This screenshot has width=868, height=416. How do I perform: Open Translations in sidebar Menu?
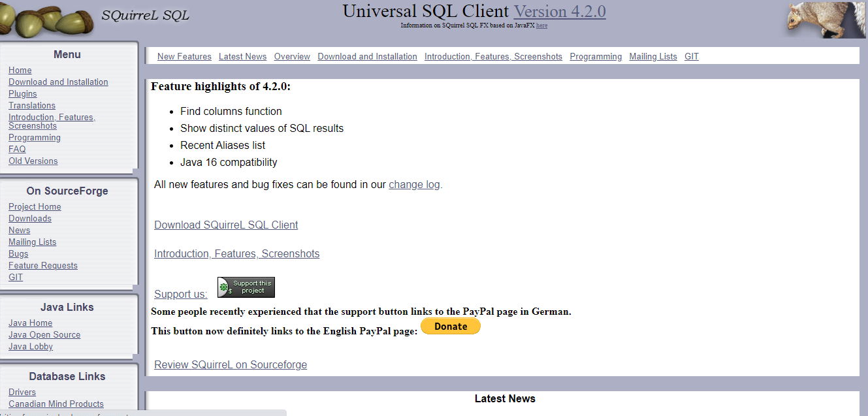tap(32, 106)
